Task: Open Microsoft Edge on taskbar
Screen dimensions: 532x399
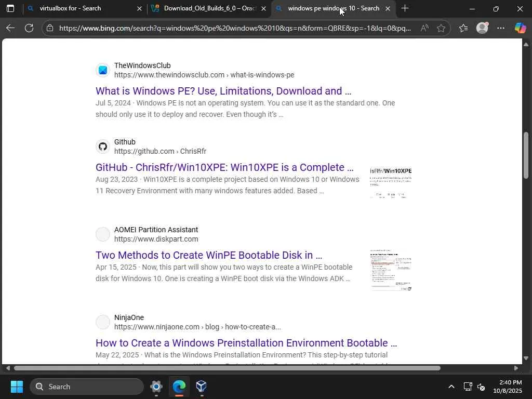Action: (179, 387)
